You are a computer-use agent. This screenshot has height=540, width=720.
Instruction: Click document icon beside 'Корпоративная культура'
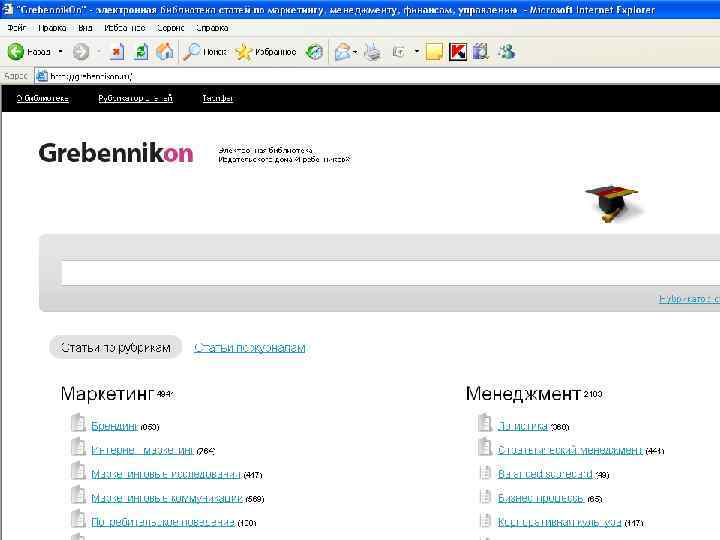(x=485, y=520)
